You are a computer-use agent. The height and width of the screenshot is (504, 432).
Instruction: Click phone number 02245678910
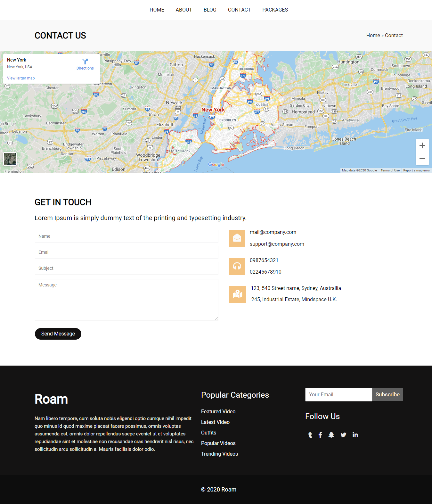tap(265, 272)
